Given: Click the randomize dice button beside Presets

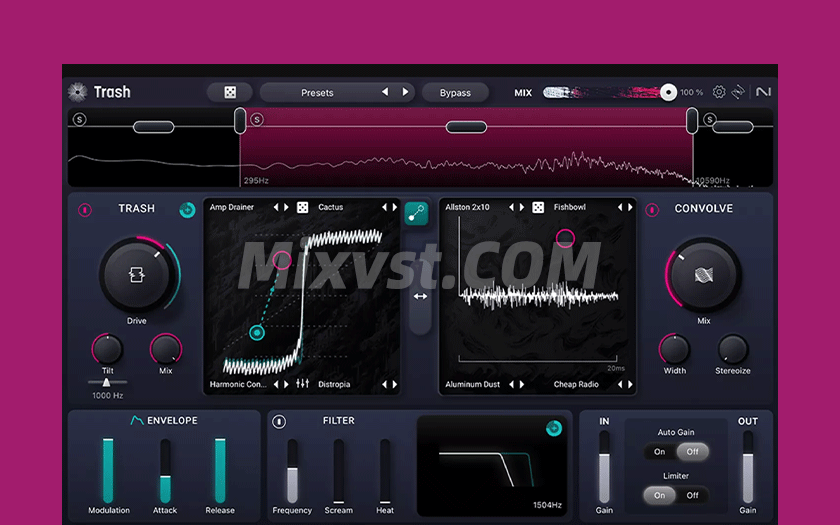Looking at the screenshot, I should click(230, 92).
